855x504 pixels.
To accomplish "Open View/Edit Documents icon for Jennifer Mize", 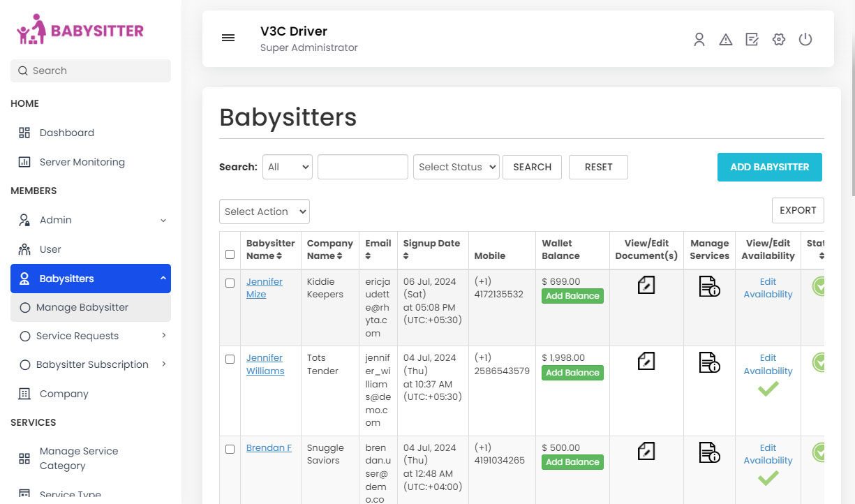I will 646,285.
